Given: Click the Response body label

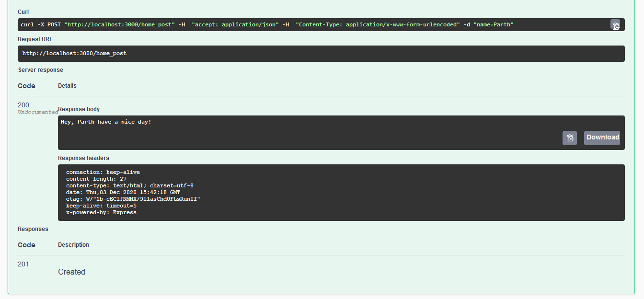Looking at the screenshot, I should [x=79, y=109].
